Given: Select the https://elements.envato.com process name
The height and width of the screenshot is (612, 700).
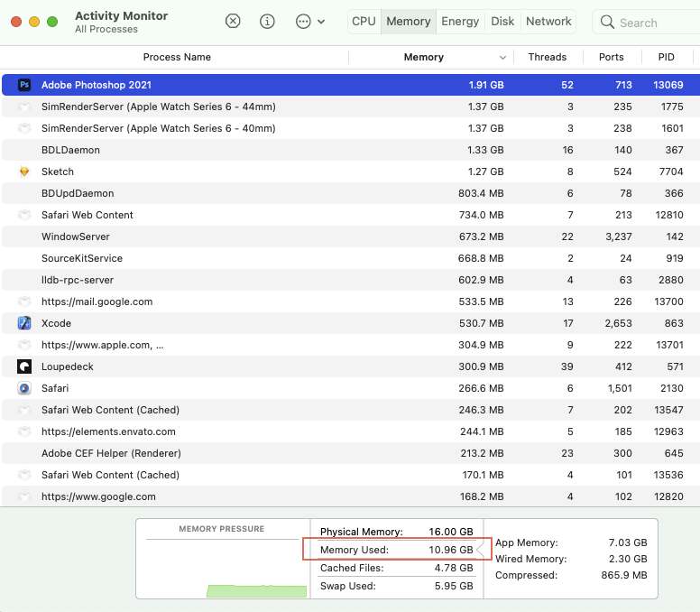Looking at the screenshot, I should pos(108,431).
